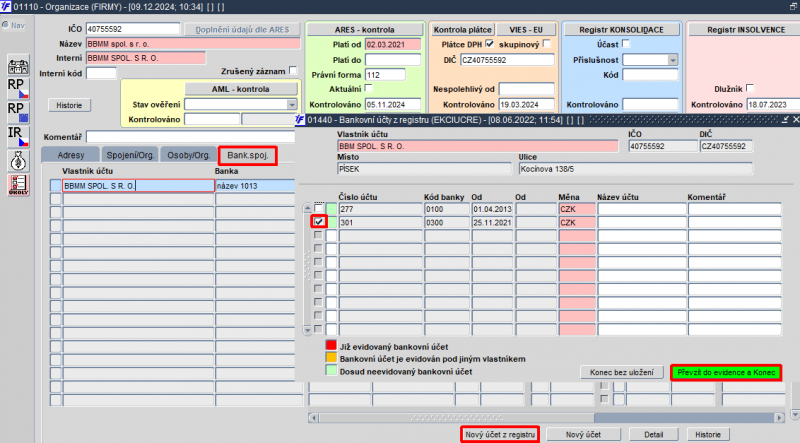800x443 pixels.
Task: Click the Registr INSOLVENCE button
Action: click(x=745, y=30)
